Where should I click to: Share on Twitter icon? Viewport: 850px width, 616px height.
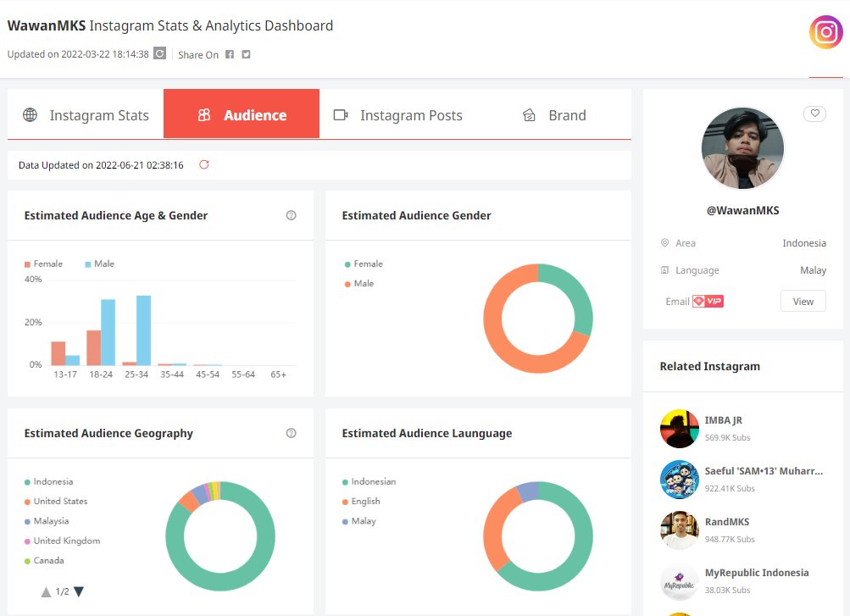point(246,54)
